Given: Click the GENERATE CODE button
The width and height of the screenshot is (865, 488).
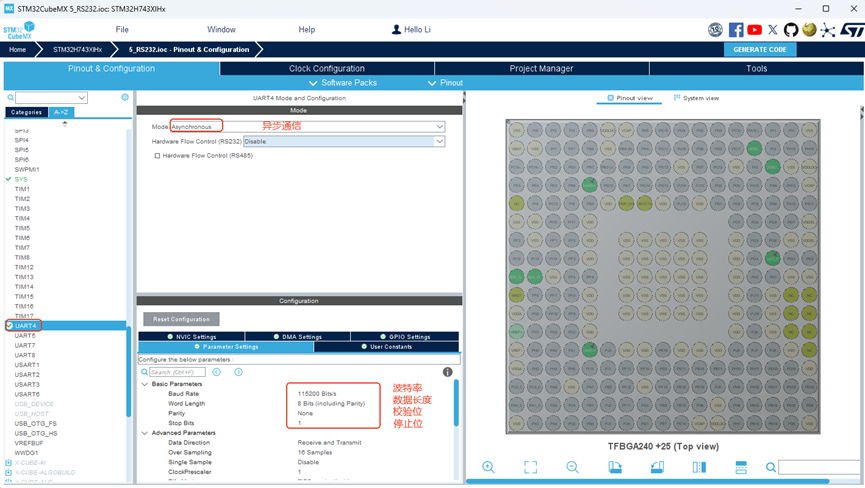Looking at the screenshot, I should pyautogui.click(x=760, y=50).
